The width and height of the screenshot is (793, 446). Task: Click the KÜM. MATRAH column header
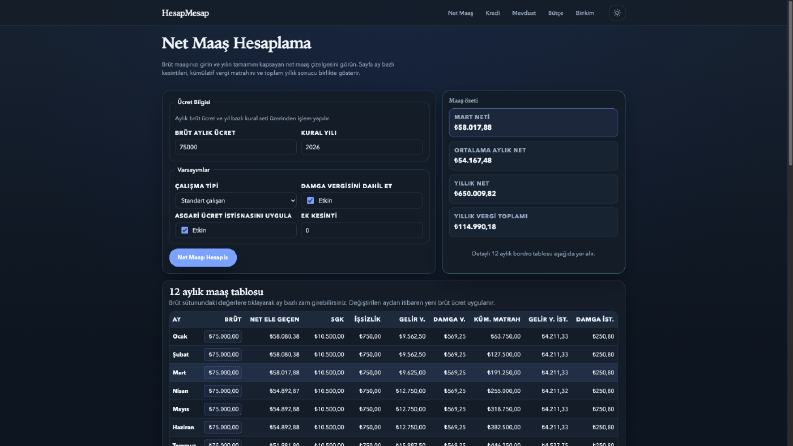click(x=497, y=320)
